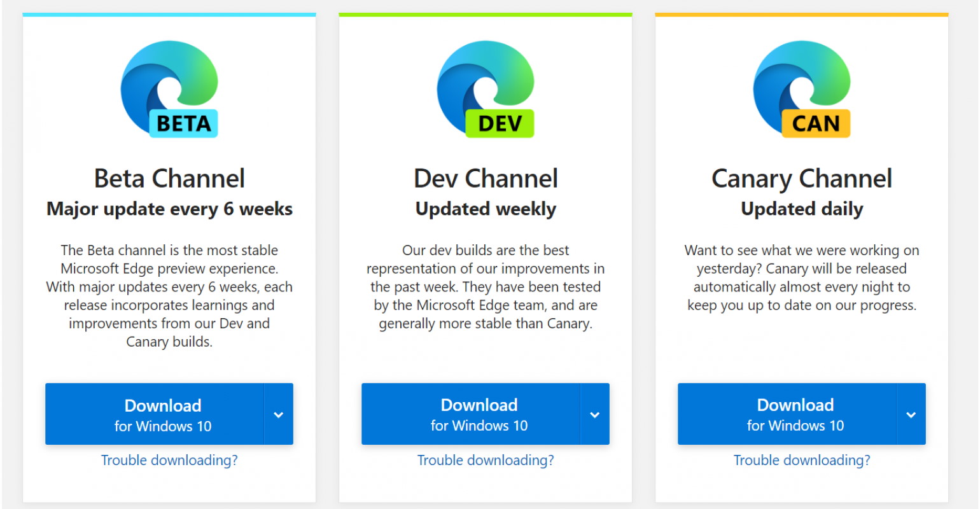Open the Dev Channel download platform dropdown

[594, 414]
